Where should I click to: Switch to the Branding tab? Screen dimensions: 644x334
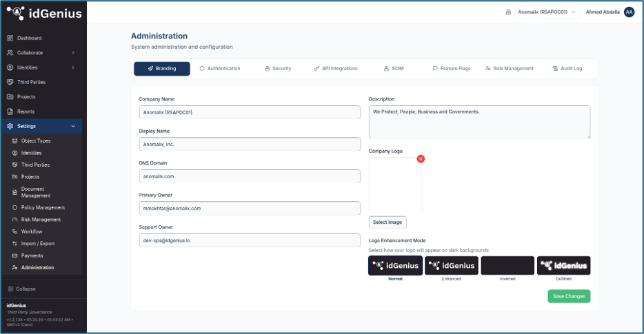162,69
